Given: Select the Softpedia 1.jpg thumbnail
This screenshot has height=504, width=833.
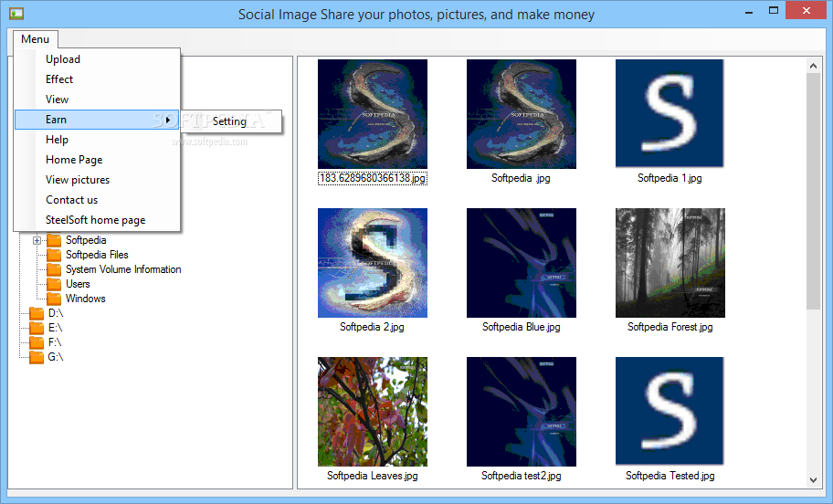Looking at the screenshot, I should tap(670, 113).
